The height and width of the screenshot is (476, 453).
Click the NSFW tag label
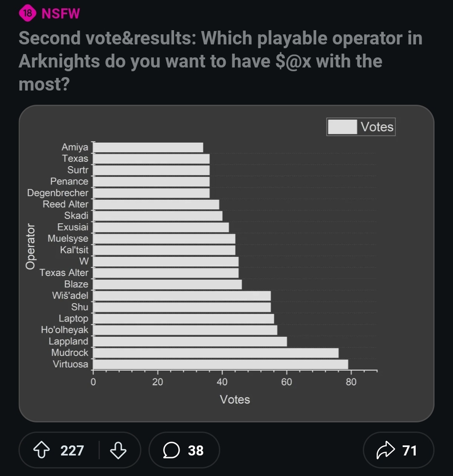coord(61,13)
